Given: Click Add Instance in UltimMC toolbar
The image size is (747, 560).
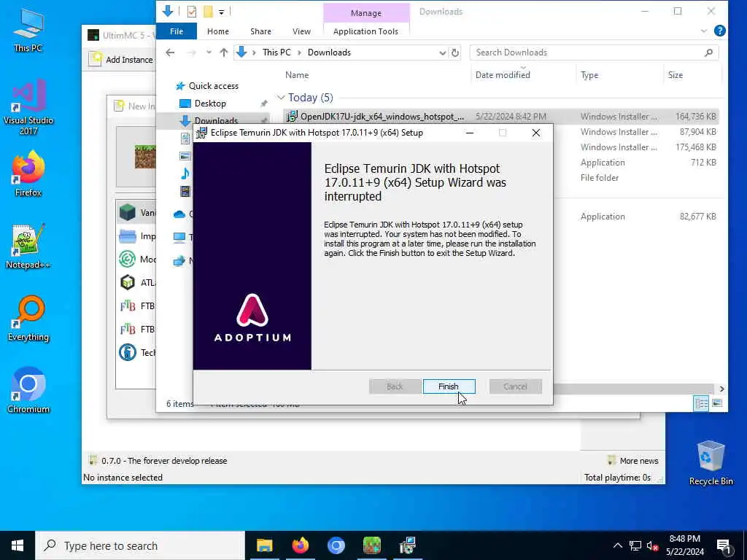Looking at the screenshot, I should tap(123, 59).
